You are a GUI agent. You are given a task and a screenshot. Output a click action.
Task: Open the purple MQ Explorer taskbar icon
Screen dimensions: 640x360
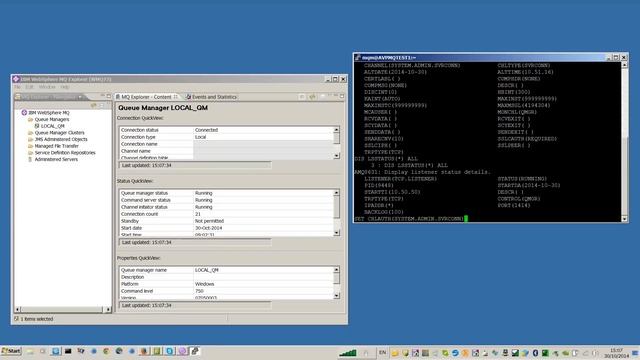click(x=182, y=351)
